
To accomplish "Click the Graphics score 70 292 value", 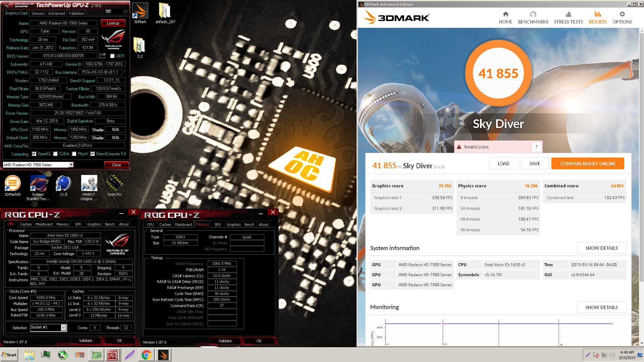I will click(x=445, y=186).
